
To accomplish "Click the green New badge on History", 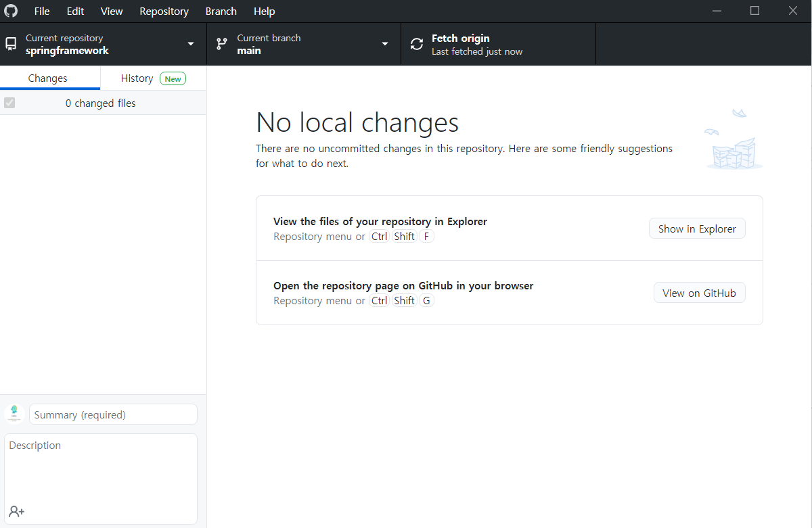I will click(173, 78).
